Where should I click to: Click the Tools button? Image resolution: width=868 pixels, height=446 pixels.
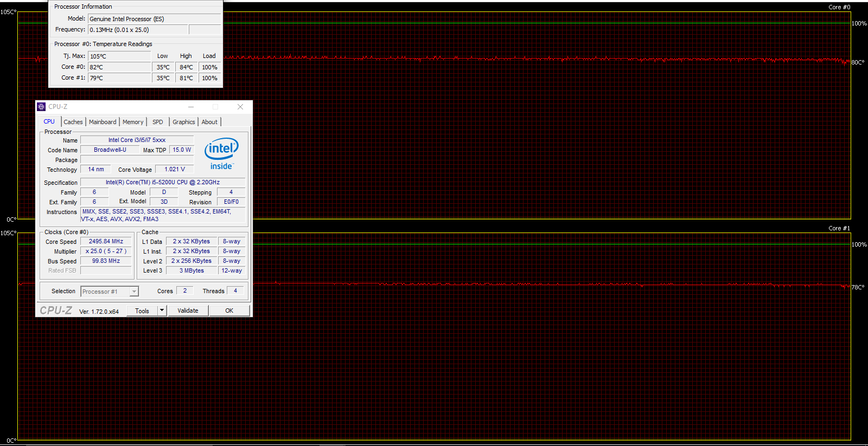142,311
